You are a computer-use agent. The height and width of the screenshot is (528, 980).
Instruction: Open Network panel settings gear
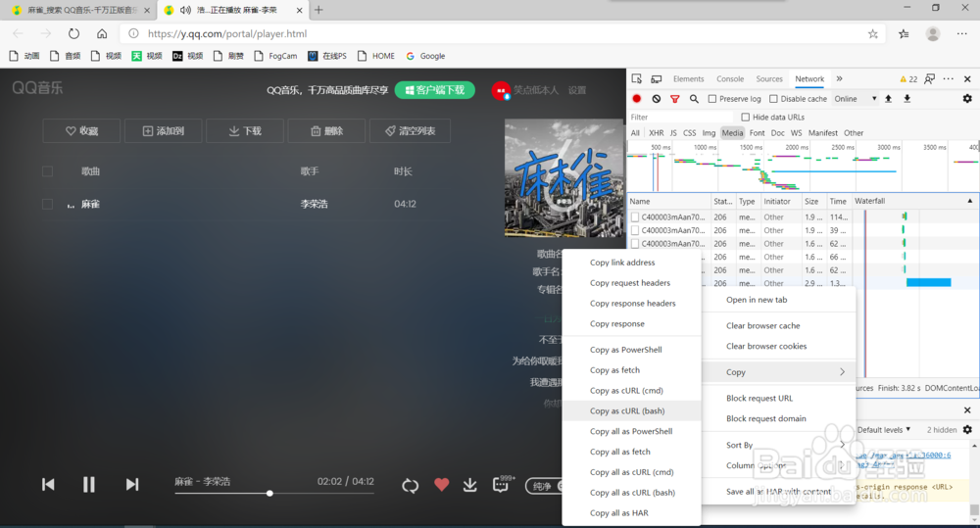point(967,99)
